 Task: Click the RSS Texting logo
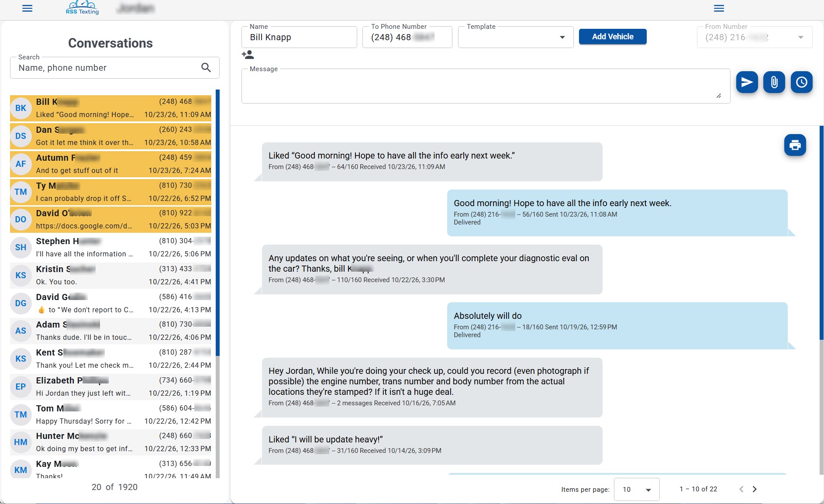(x=82, y=8)
